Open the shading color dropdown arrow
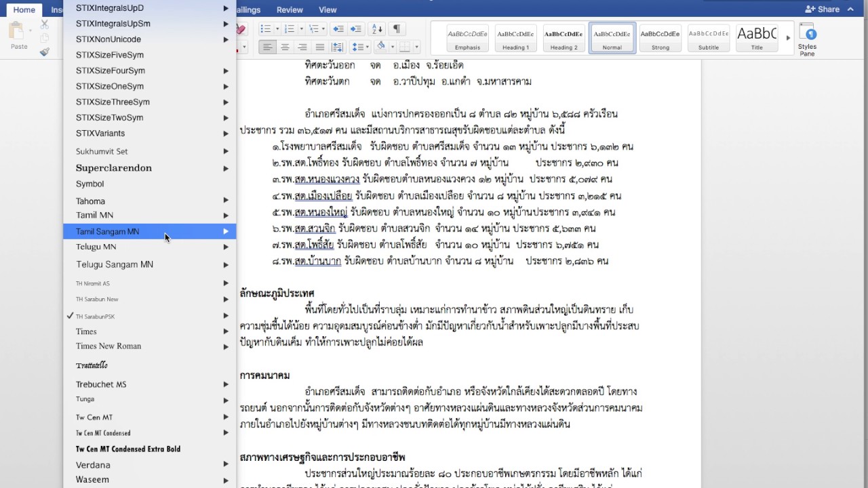 [392, 47]
